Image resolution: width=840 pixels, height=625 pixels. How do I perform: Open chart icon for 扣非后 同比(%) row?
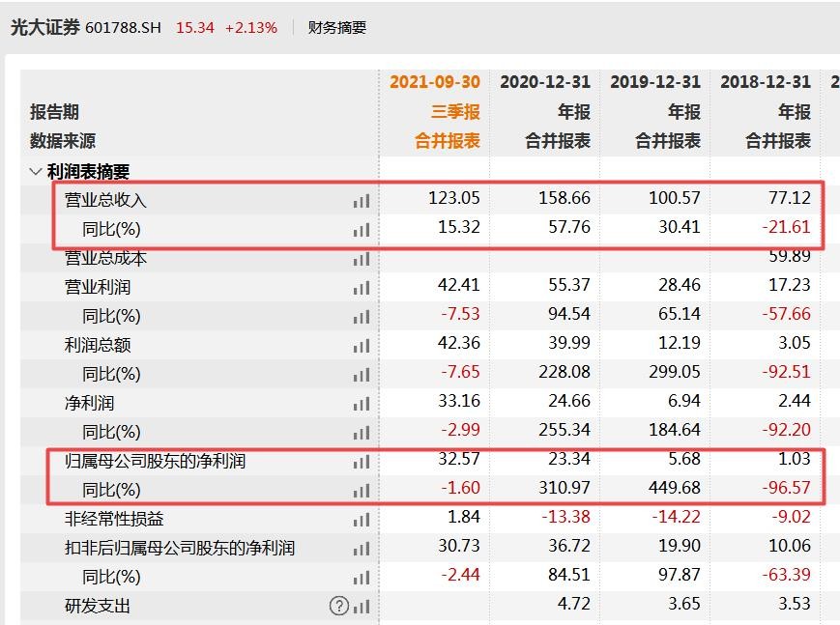362,578
